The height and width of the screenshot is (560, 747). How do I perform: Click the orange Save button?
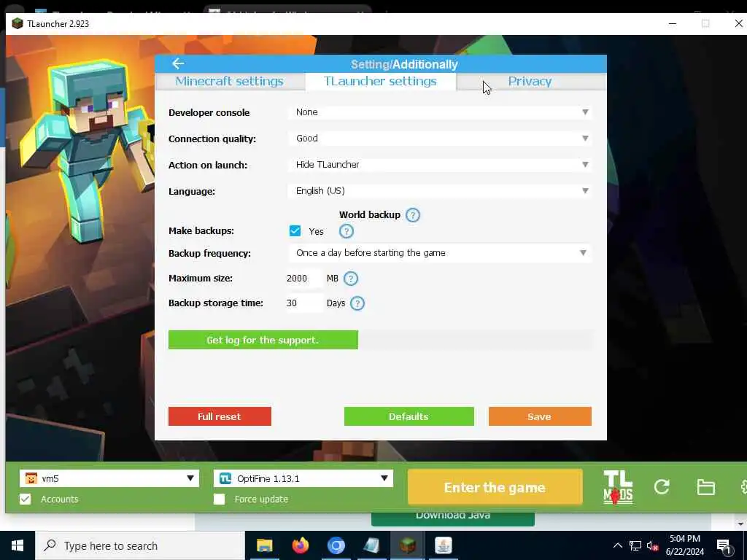(540, 416)
